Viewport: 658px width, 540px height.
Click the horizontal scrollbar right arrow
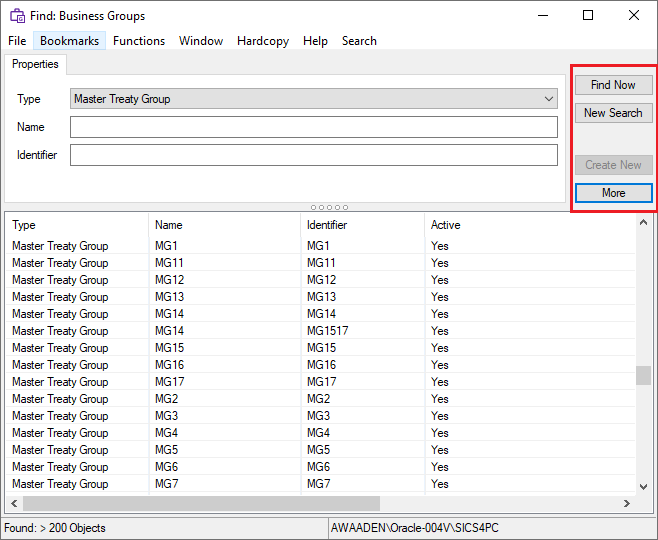point(627,504)
